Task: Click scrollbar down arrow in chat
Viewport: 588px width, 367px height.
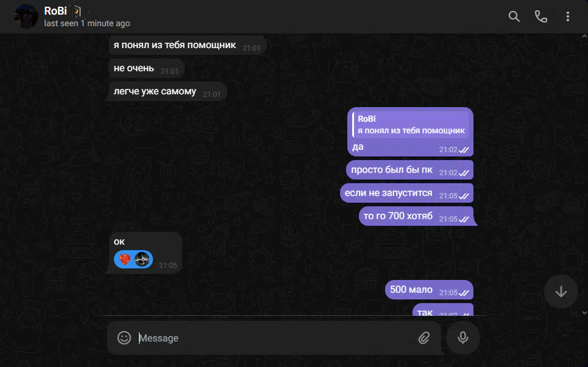Action: pyautogui.click(x=584, y=312)
